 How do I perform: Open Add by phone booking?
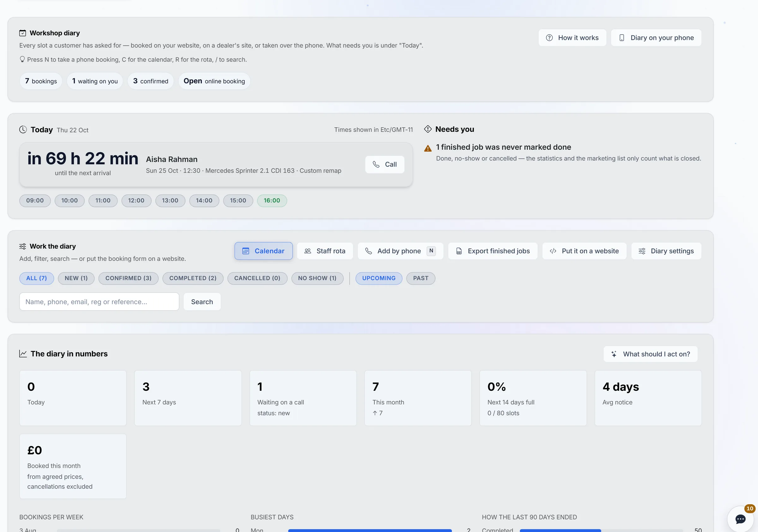point(400,251)
